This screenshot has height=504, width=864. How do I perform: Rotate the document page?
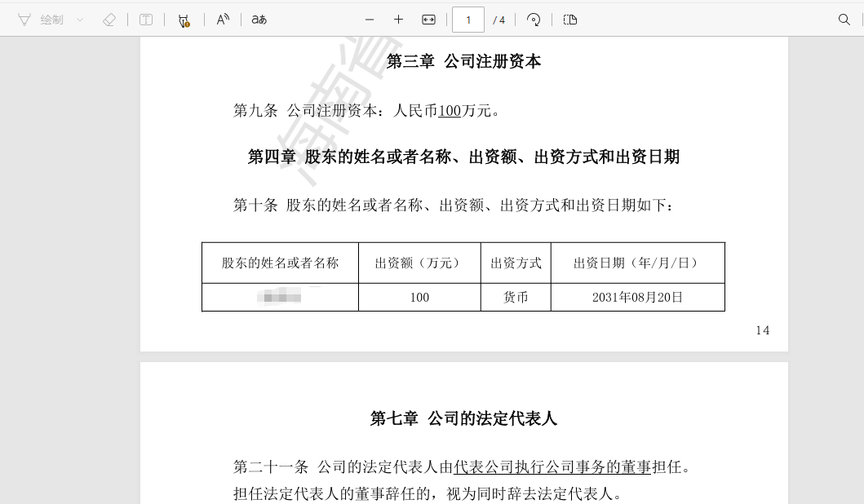[x=534, y=20]
